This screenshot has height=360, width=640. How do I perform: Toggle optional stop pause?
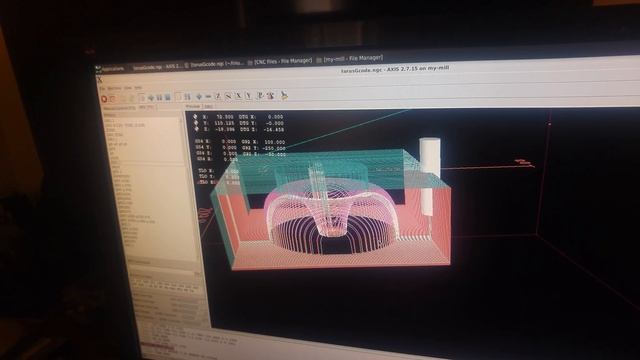click(x=188, y=97)
